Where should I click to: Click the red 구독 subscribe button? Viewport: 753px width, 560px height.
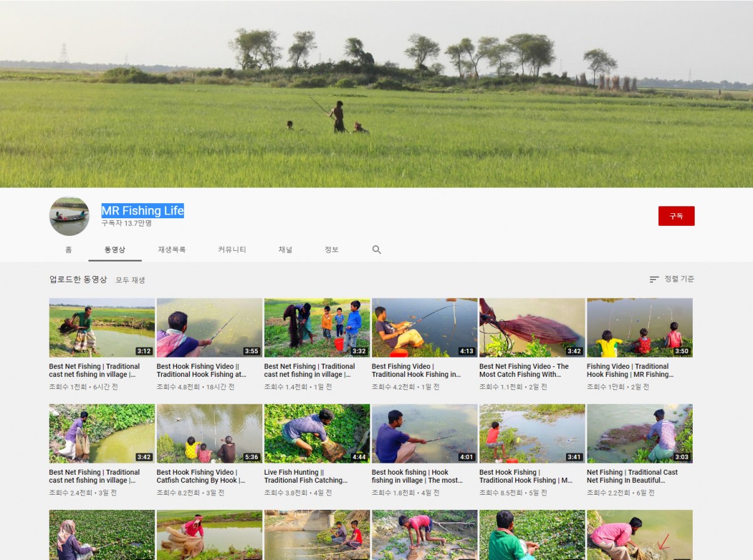click(676, 216)
